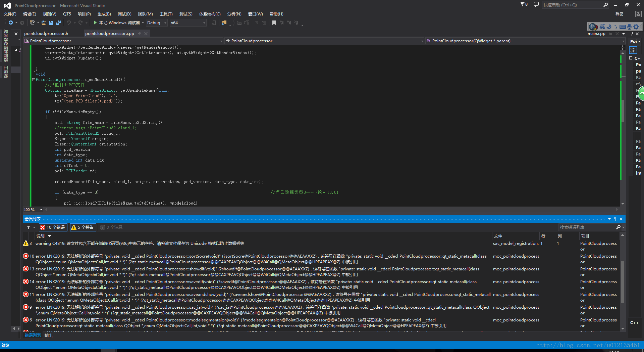Toggle the 10 errors filter button
Viewport: 644px width, 352px height.
point(53,227)
